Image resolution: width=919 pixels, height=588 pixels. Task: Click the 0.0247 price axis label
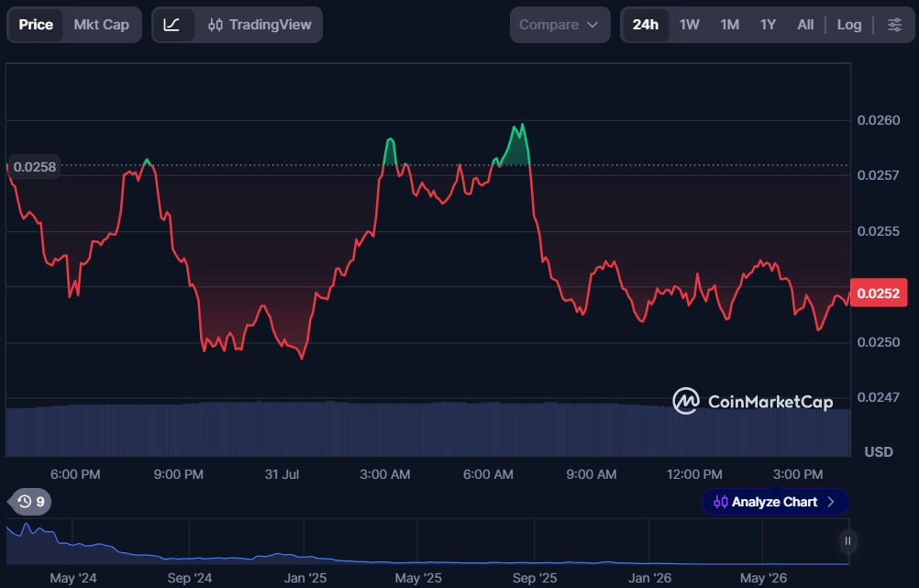pos(878,397)
